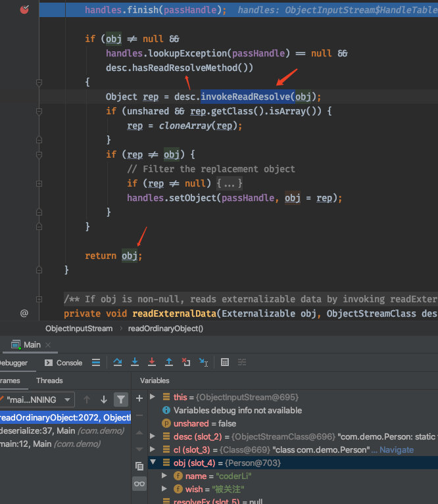Click the Console tab's terminal icon

tap(49, 363)
